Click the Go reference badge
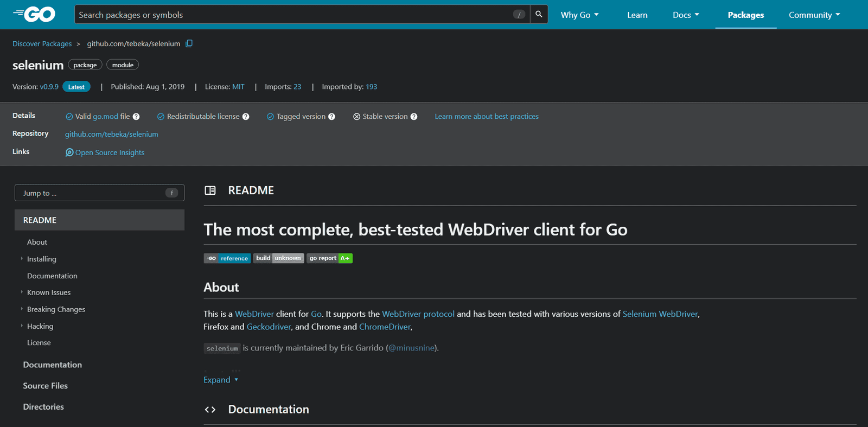The width and height of the screenshot is (868, 427). pos(227,258)
